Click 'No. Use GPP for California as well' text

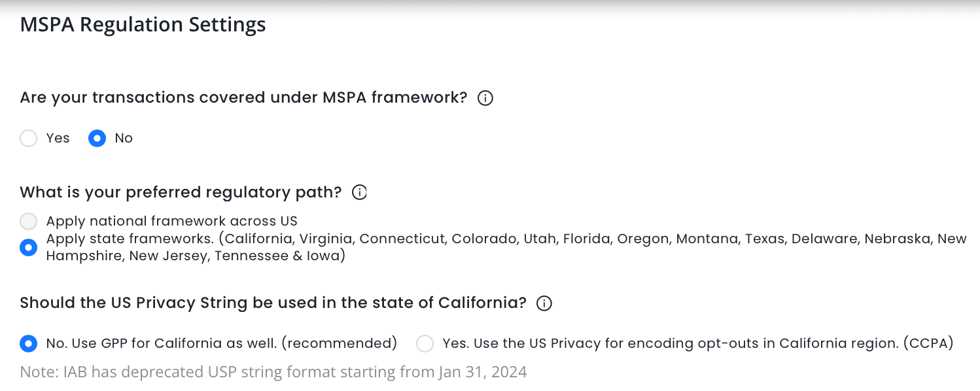[x=222, y=343]
